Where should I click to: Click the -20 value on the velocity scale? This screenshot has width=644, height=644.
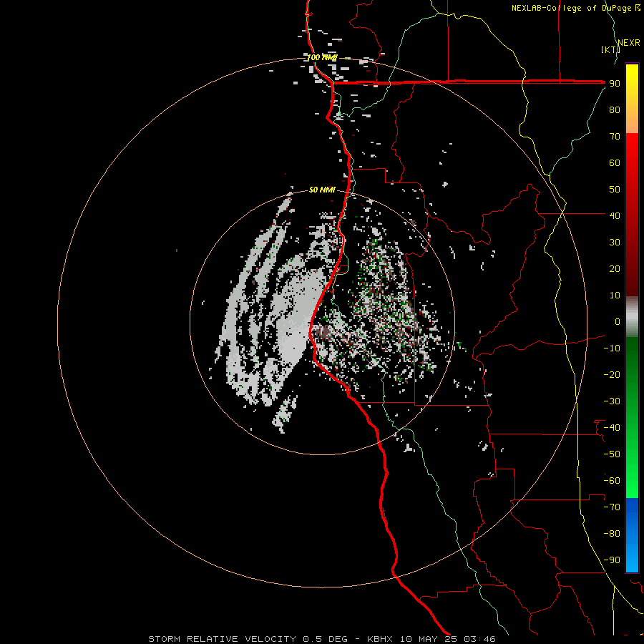pos(612,374)
